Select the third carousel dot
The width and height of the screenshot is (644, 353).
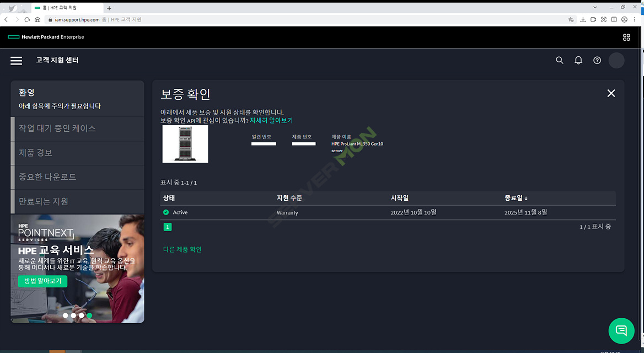coord(81,315)
